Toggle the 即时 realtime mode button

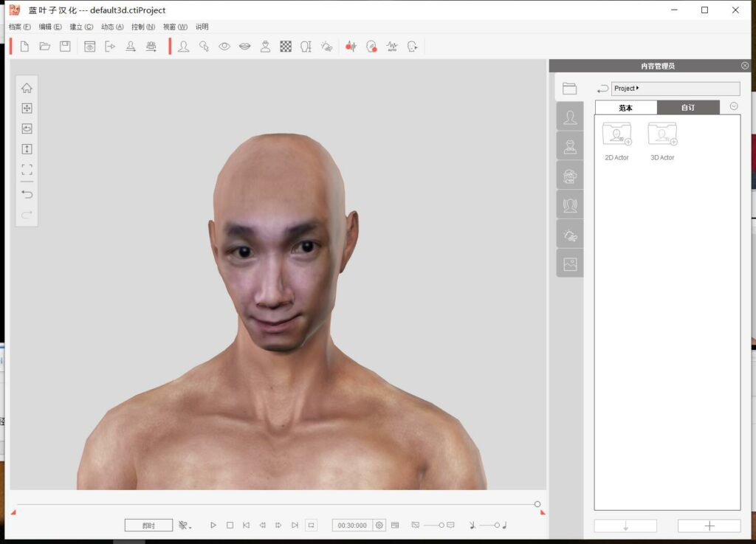[148, 526]
